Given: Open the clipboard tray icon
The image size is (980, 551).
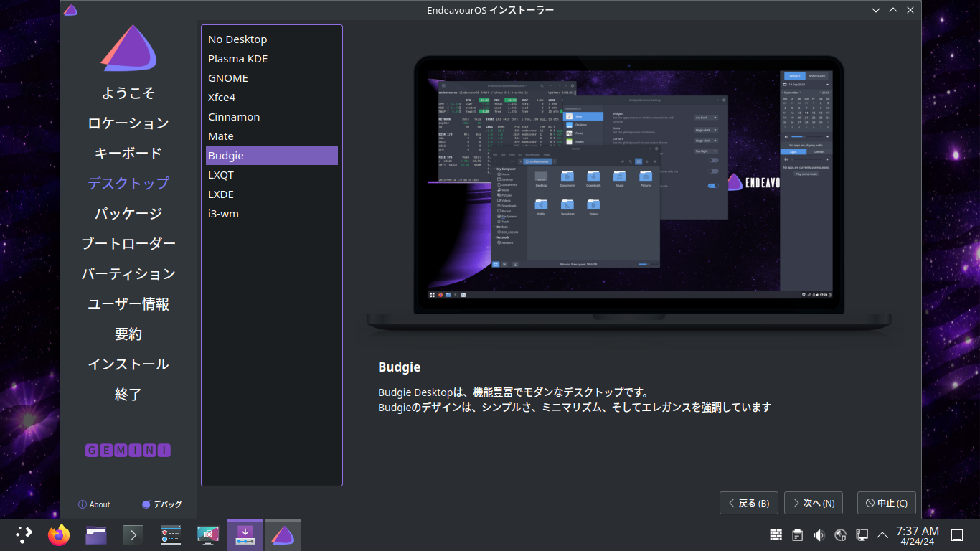Looking at the screenshot, I should point(797,534).
